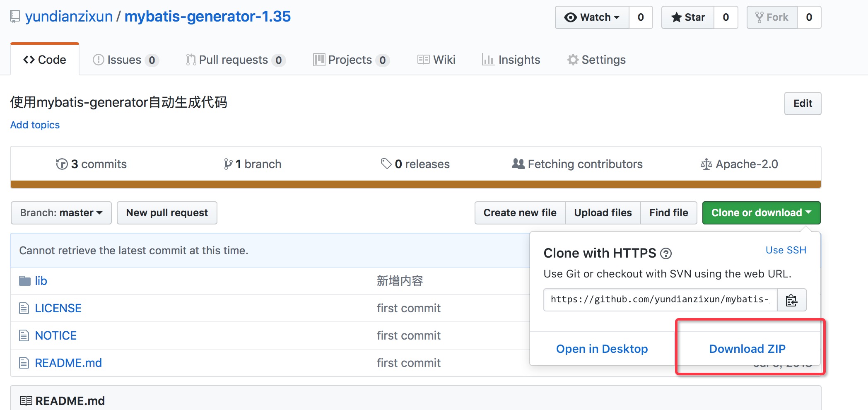Image resolution: width=868 pixels, height=410 pixels.
Task: Click the Pull requests merge icon
Action: (x=191, y=60)
